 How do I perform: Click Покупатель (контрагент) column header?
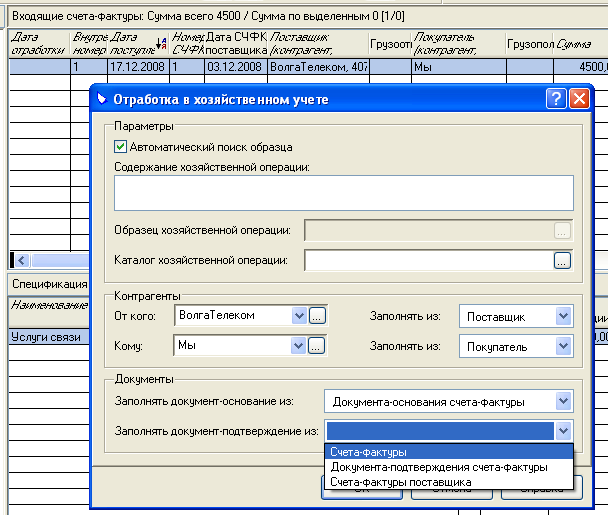(459, 44)
